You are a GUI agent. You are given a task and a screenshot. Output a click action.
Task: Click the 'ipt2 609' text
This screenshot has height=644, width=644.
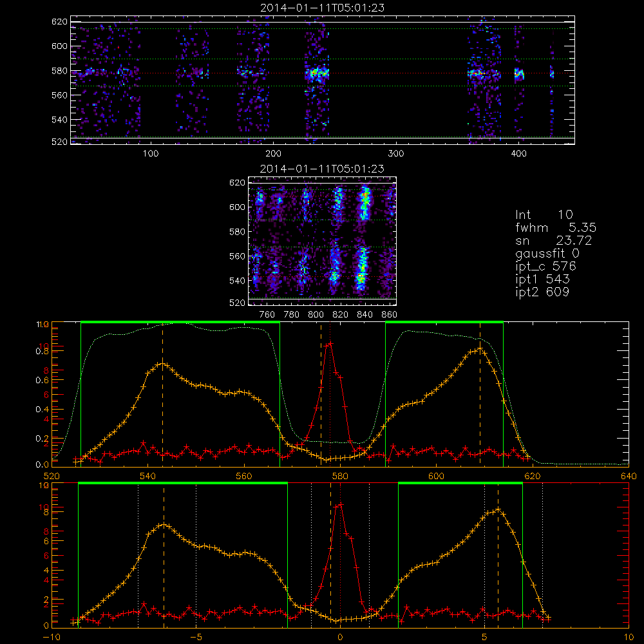pos(542,292)
